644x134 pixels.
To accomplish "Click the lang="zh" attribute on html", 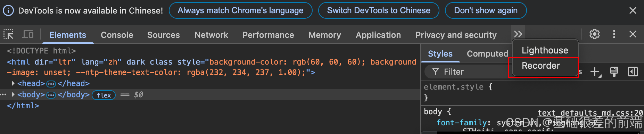I will pyautogui.click(x=101, y=62).
